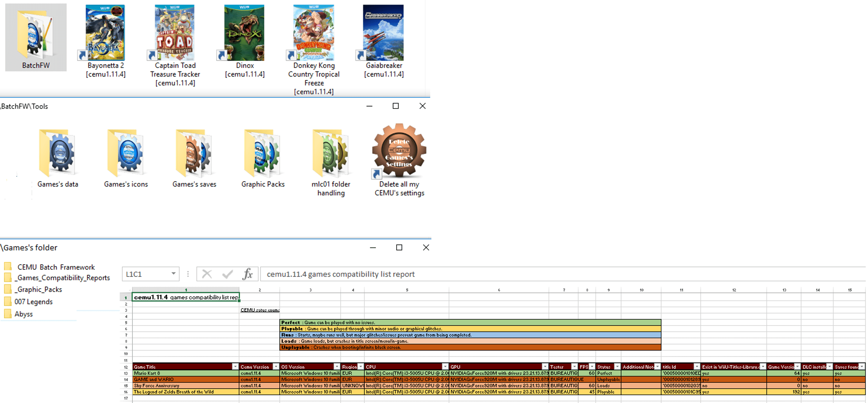The height and width of the screenshot is (403, 868).
Task: Close the BatchFW\Tools window
Action: 422,106
